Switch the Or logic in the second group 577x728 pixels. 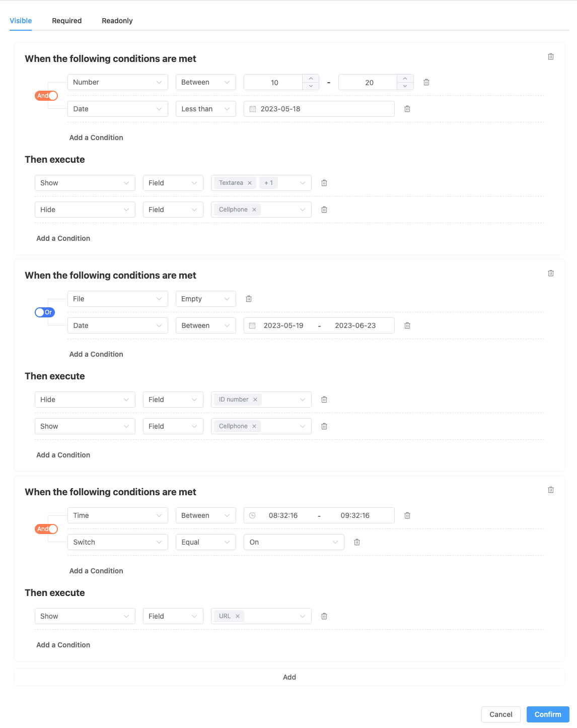click(44, 312)
